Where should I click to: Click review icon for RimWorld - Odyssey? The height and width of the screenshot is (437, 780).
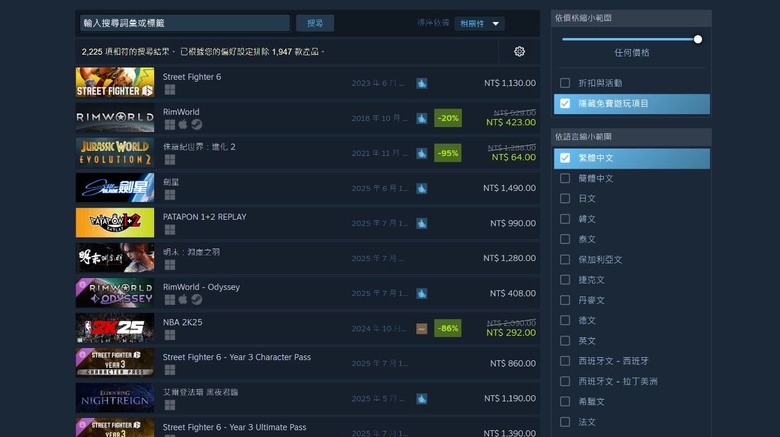[x=421, y=294]
